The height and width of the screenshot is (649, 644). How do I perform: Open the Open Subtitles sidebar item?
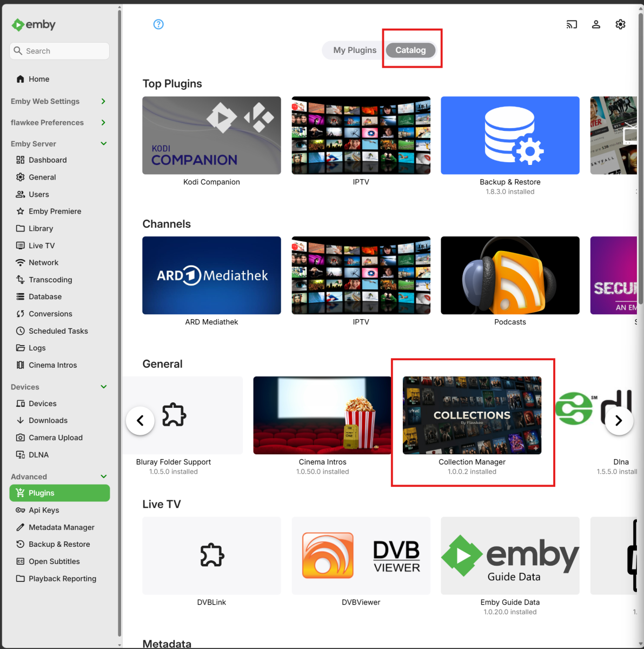point(59,561)
